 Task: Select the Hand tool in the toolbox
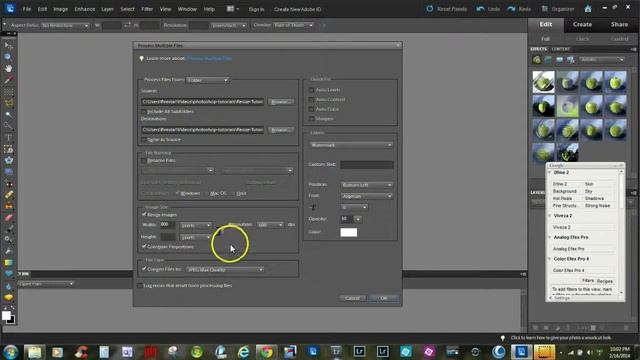coord(8,68)
